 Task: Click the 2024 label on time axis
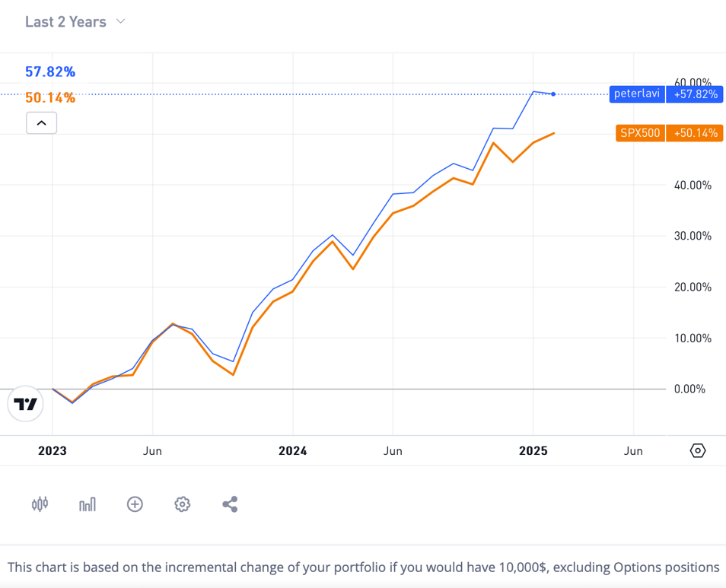coord(293,451)
